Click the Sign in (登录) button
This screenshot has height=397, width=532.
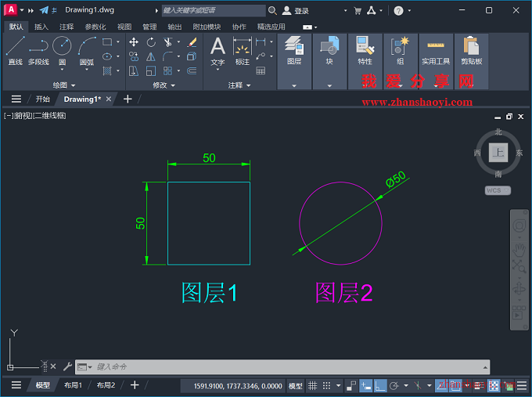296,11
